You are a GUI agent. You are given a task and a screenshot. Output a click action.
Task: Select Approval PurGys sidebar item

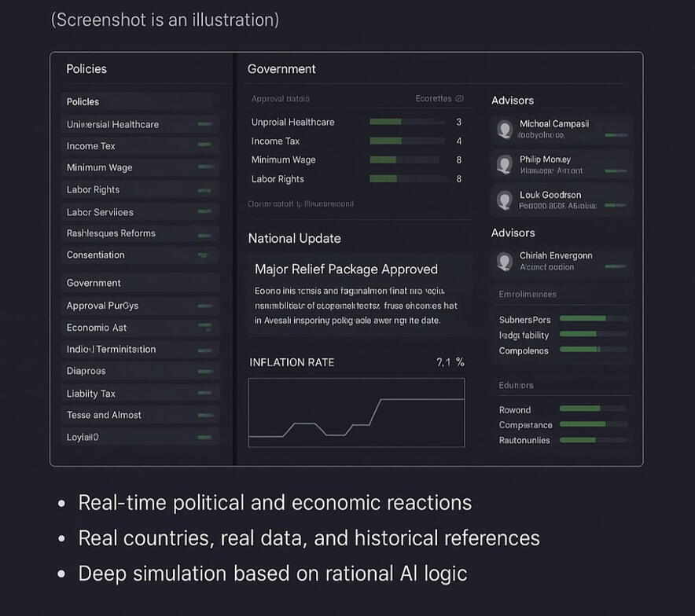pos(102,306)
